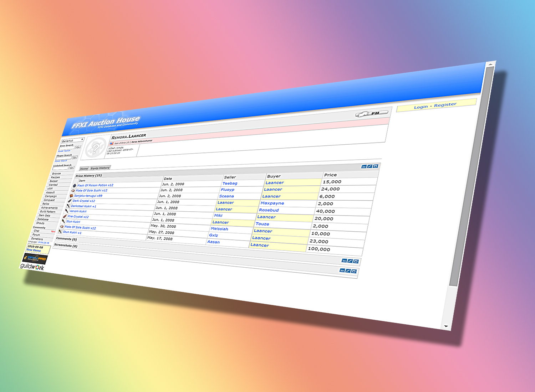Click Go next to Item Search

click(78, 147)
